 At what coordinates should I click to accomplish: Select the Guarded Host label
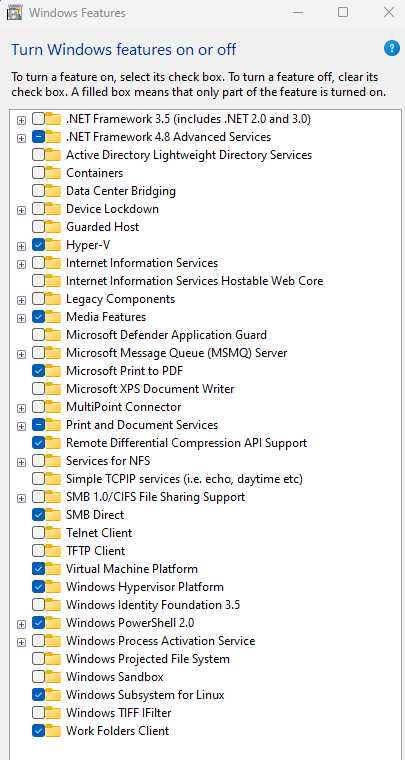tap(103, 227)
